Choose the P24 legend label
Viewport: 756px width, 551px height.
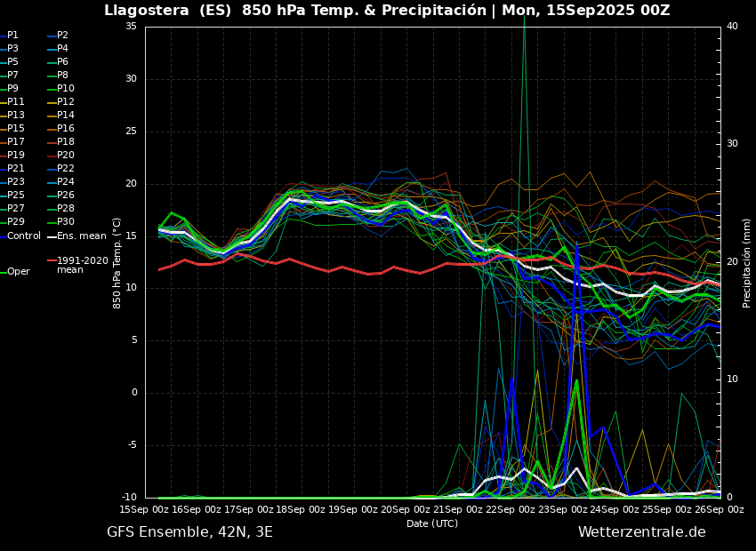pos(66,181)
